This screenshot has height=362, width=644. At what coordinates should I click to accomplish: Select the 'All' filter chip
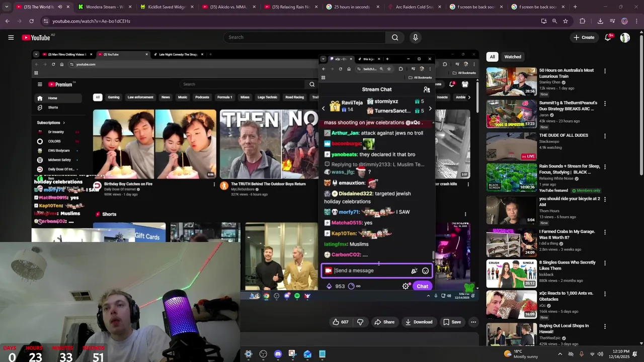pos(492,57)
